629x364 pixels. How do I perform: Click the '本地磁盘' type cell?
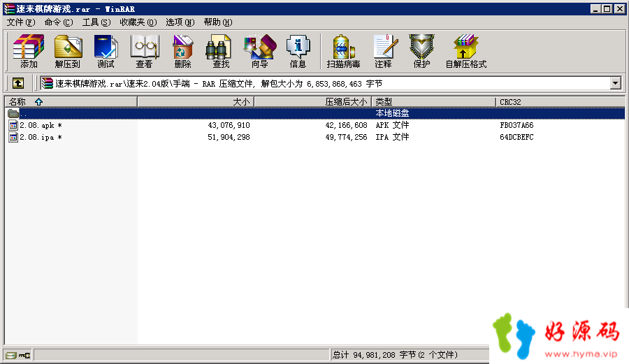coord(392,113)
